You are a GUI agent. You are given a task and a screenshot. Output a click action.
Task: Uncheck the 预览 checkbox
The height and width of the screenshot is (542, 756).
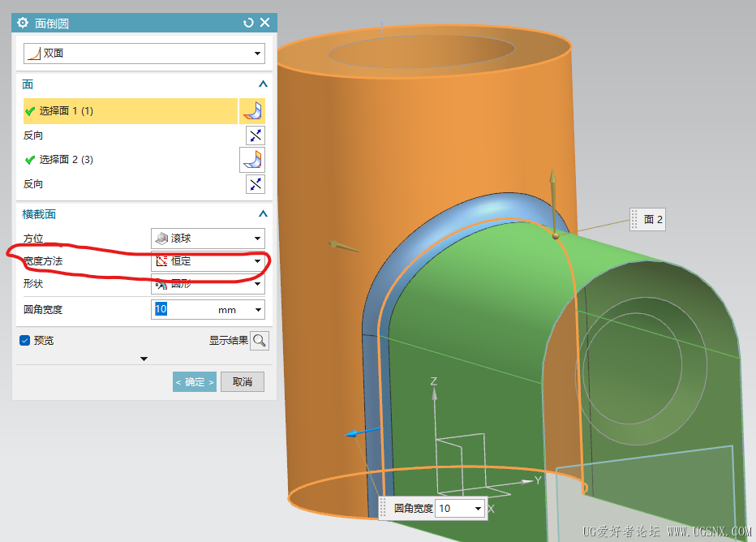[24, 341]
